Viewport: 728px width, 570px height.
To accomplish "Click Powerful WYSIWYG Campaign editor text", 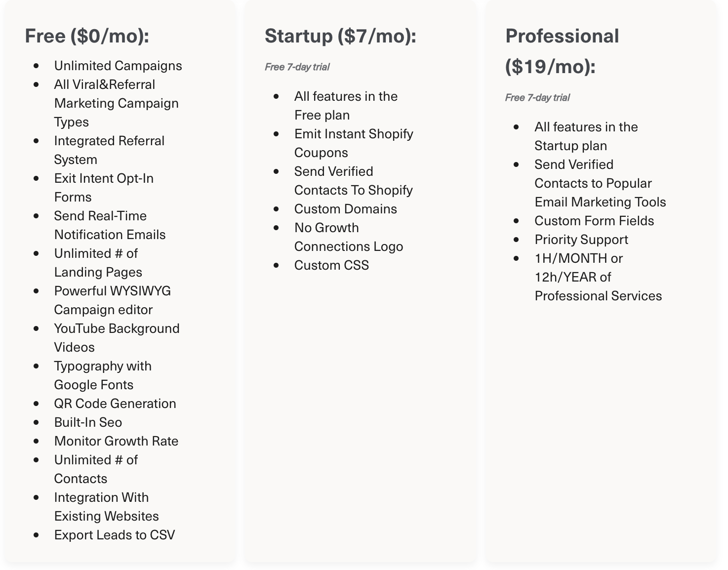I will point(113,300).
